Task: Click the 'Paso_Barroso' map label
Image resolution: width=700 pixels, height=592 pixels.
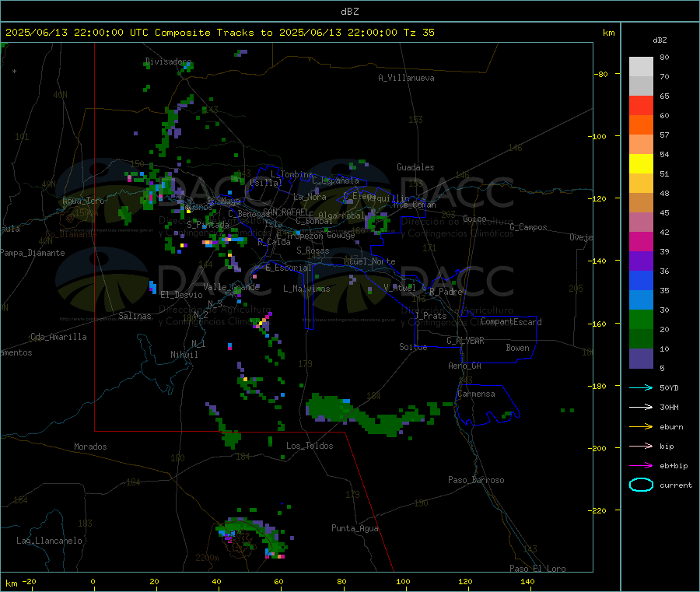Action: coord(476,480)
